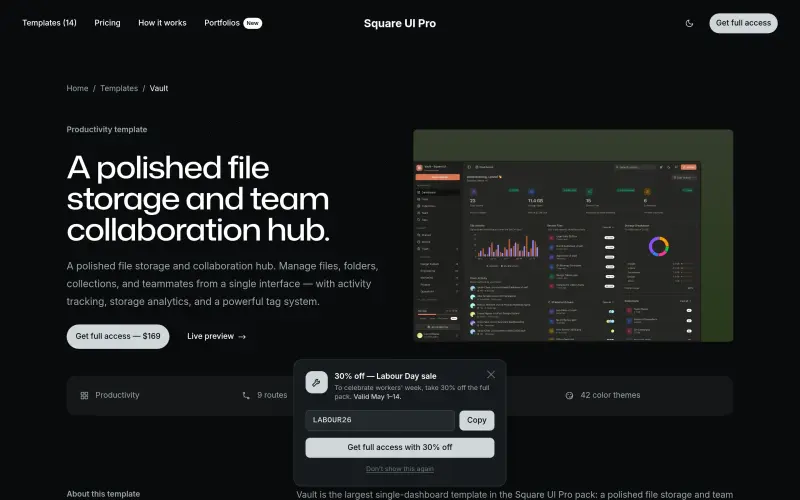Click the Productivity grid icon
This screenshot has height=500, width=800.
(x=85, y=395)
